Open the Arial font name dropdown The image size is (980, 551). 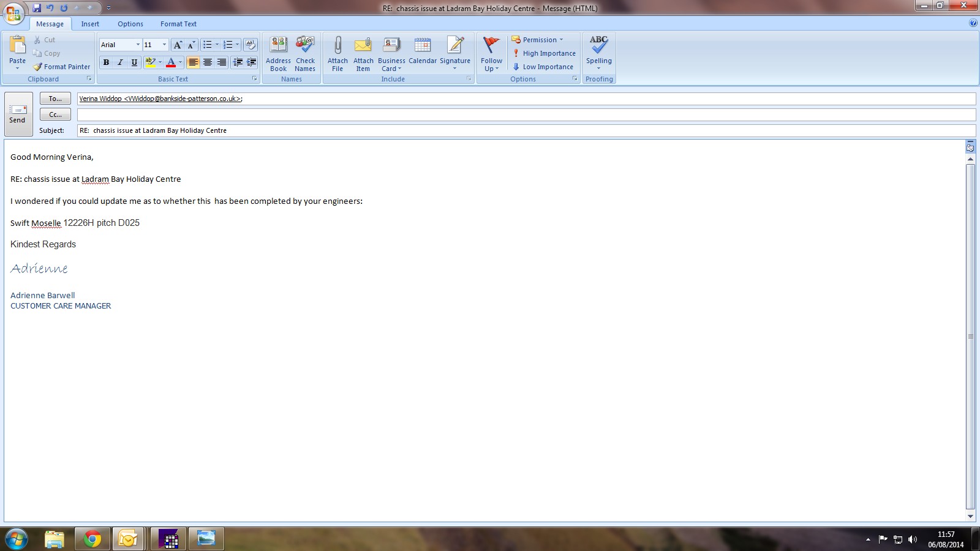138,45
